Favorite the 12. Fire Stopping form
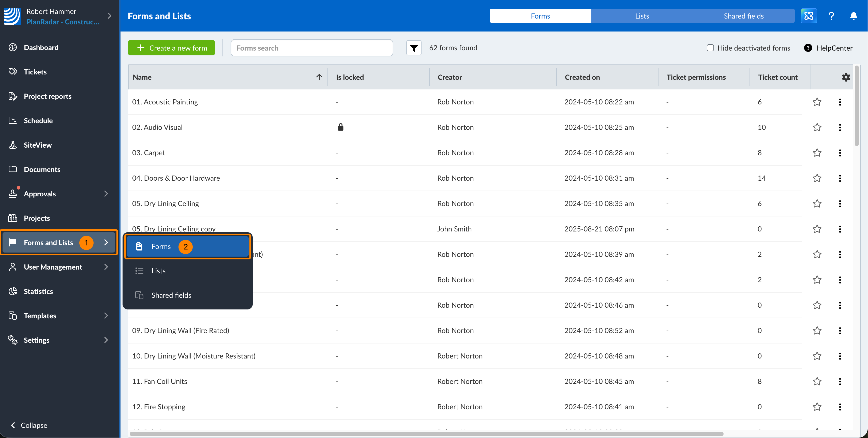Viewport: 868px width, 438px height. pyautogui.click(x=817, y=407)
